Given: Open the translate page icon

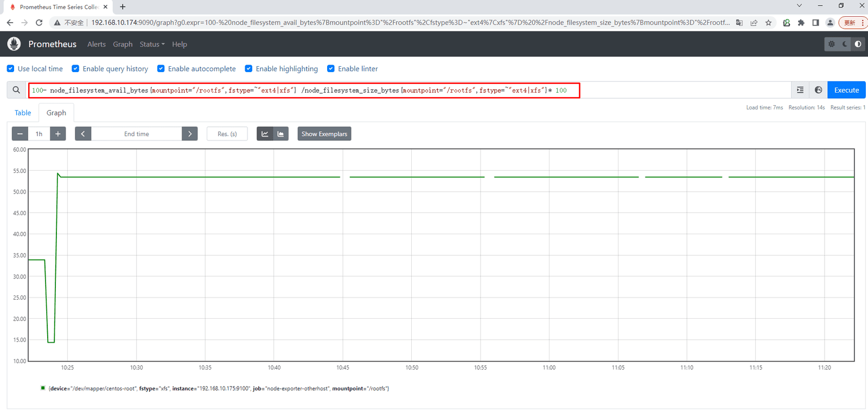Looking at the screenshot, I should [739, 23].
